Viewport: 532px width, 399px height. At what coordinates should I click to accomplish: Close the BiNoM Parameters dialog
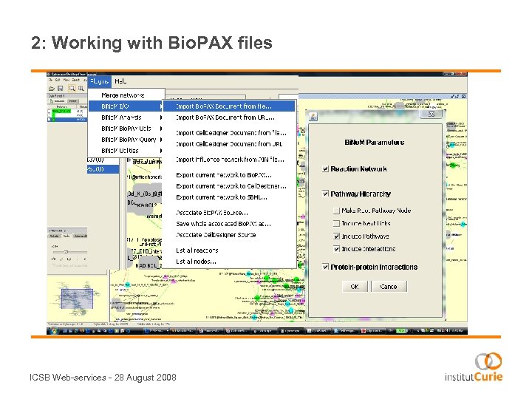pyautogui.click(x=432, y=115)
